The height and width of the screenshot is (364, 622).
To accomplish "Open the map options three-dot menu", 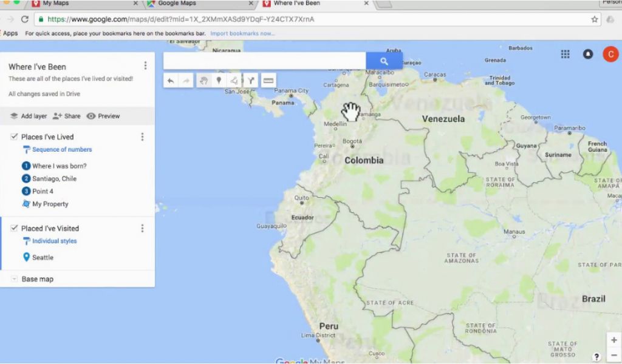I will pos(145,66).
